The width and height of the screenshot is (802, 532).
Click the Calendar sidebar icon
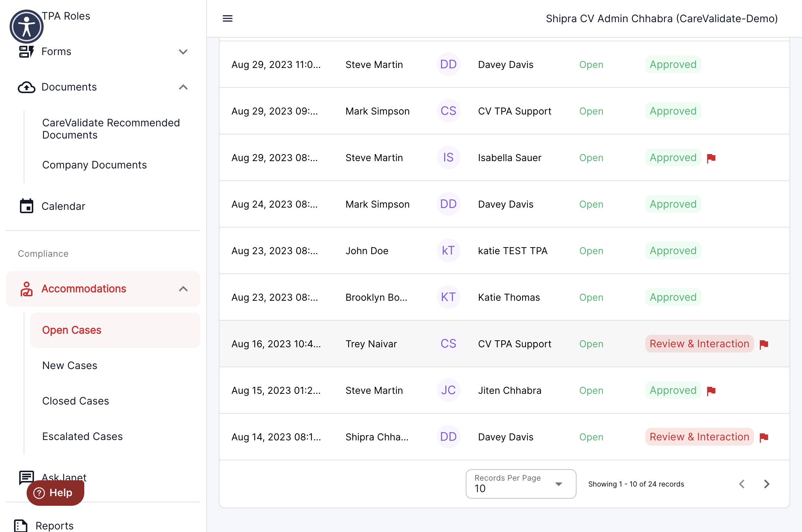[x=26, y=206]
